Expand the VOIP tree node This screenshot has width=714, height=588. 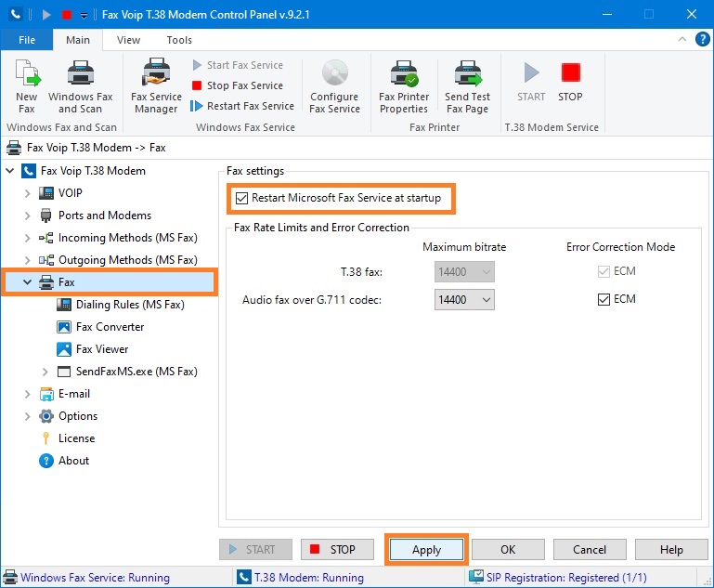(27, 193)
